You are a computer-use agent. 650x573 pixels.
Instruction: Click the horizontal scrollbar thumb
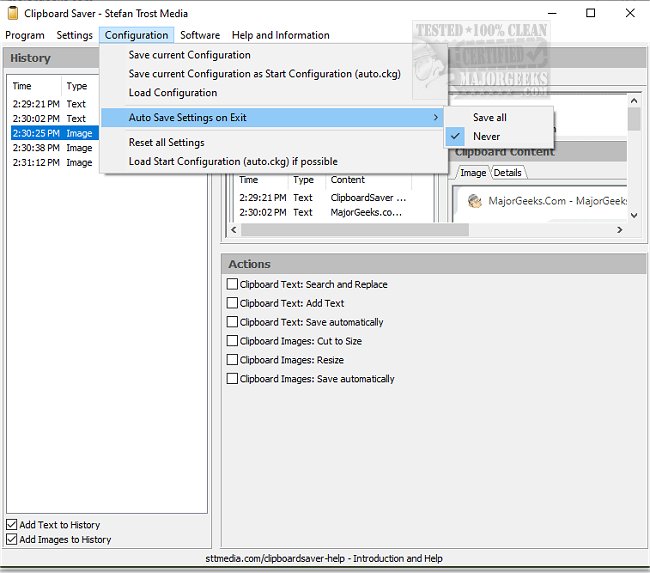pyautogui.click(x=355, y=230)
